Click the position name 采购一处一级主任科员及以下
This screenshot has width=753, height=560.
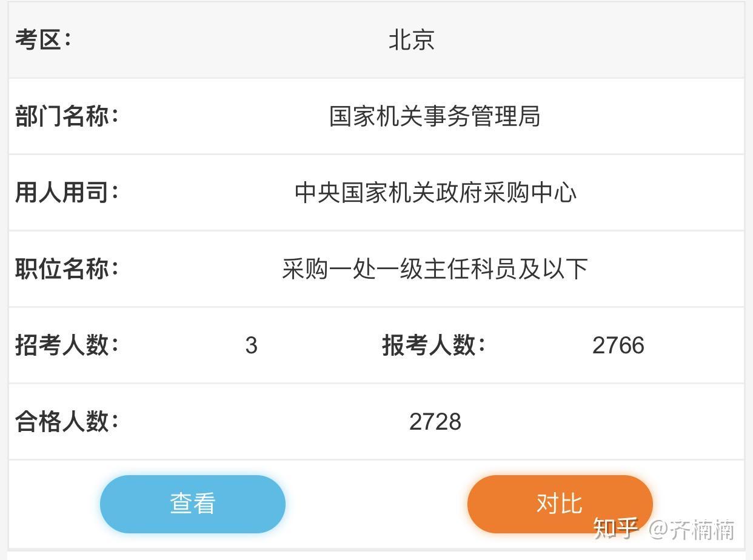tap(435, 269)
